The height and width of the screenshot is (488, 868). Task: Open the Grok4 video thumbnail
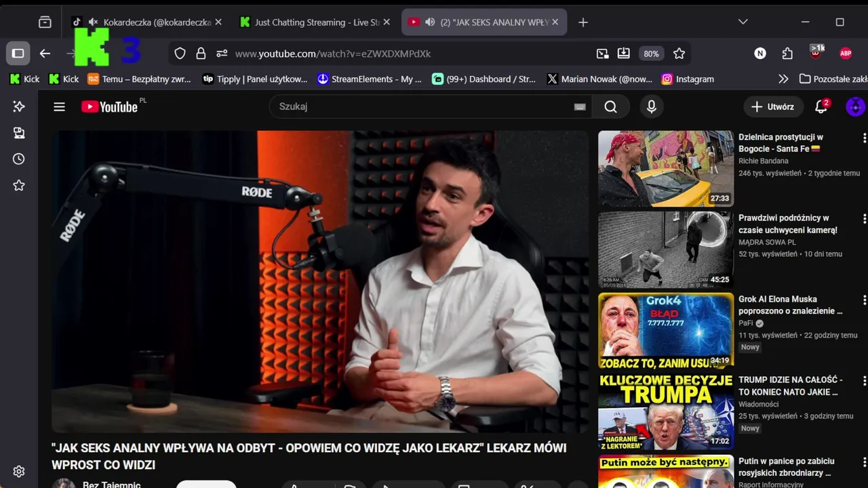[x=666, y=331]
